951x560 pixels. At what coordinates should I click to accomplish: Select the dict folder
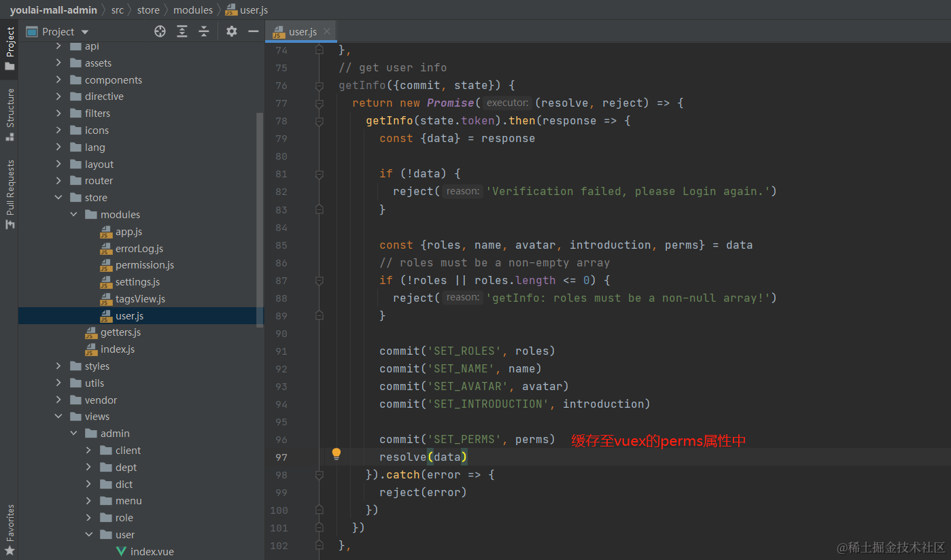click(124, 485)
